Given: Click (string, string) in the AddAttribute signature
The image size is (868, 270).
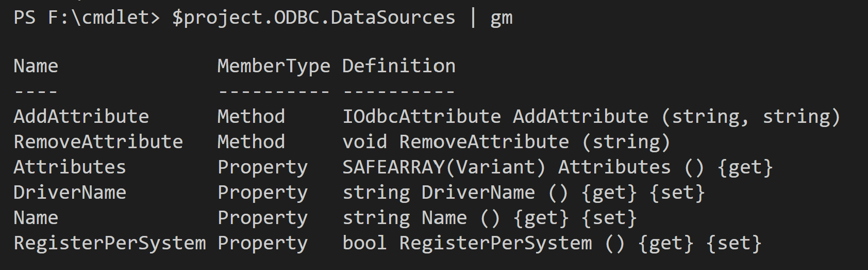Looking at the screenshot, I should [750, 116].
